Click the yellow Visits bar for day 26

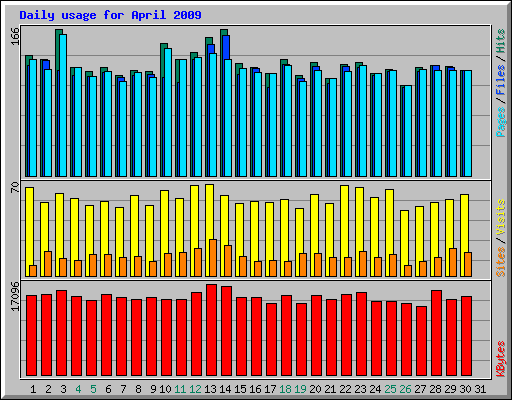coord(403,237)
